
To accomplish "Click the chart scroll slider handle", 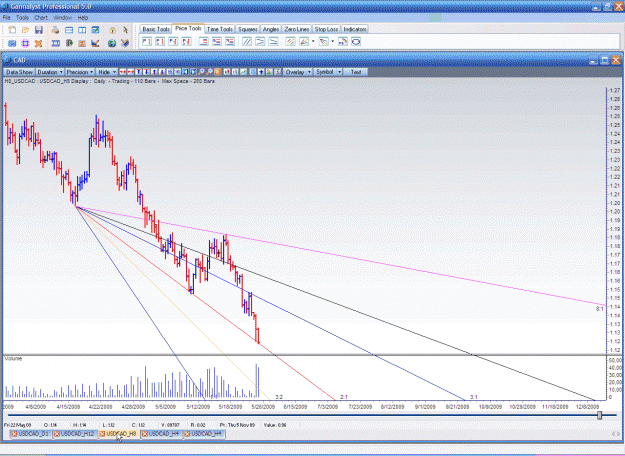I will (x=599, y=415).
